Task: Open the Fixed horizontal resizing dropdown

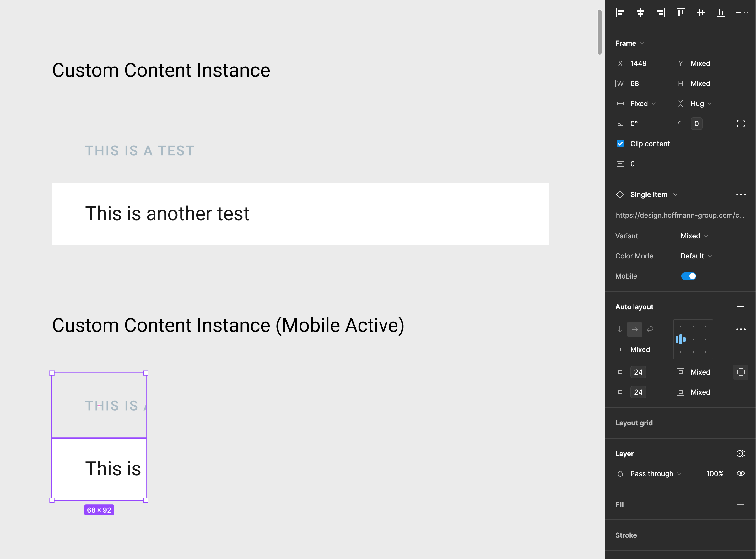Action: (x=643, y=104)
